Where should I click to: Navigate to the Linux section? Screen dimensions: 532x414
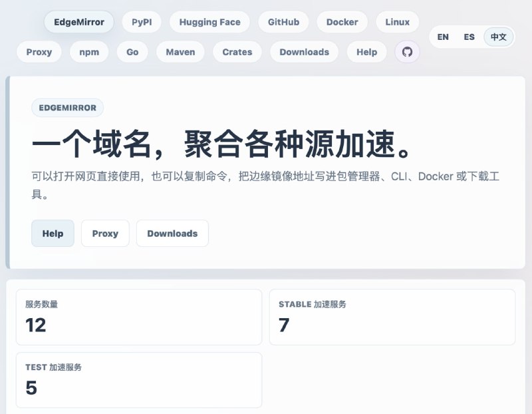pos(397,22)
